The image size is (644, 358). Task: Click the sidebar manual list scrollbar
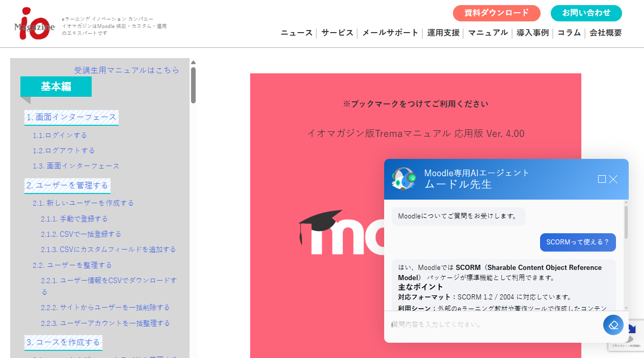[x=193, y=85]
